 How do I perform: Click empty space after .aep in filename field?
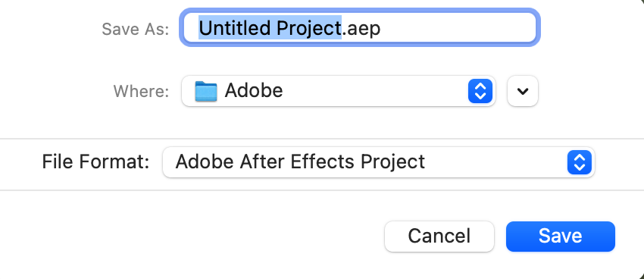click(x=456, y=27)
